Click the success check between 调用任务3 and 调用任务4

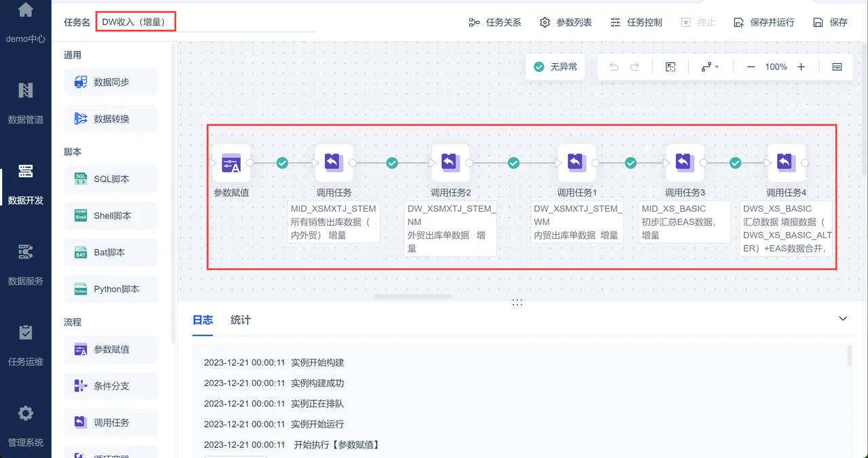735,163
